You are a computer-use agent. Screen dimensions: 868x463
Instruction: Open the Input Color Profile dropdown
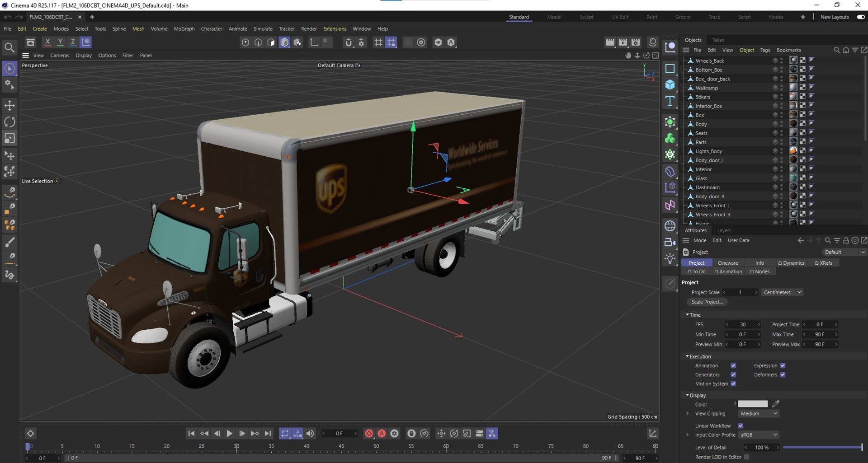(x=759, y=435)
